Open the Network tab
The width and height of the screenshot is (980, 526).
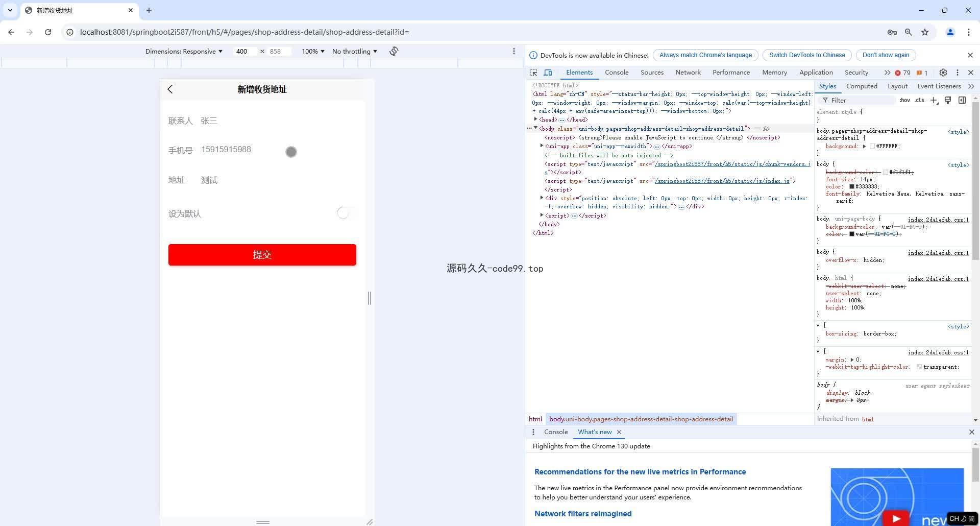point(688,73)
